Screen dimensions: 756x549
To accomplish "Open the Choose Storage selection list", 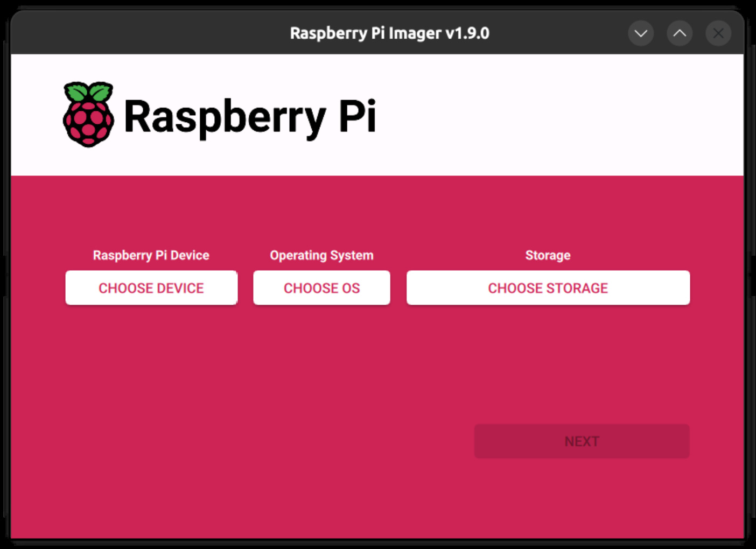I will pos(548,288).
